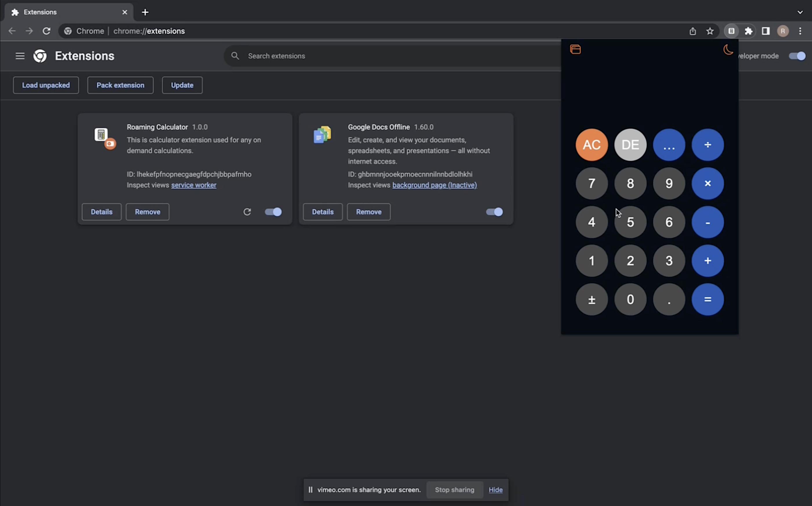The width and height of the screenshot is (812, 506).
Task: Toggle the moon dark theme icon
Action: tap(728, 50)
